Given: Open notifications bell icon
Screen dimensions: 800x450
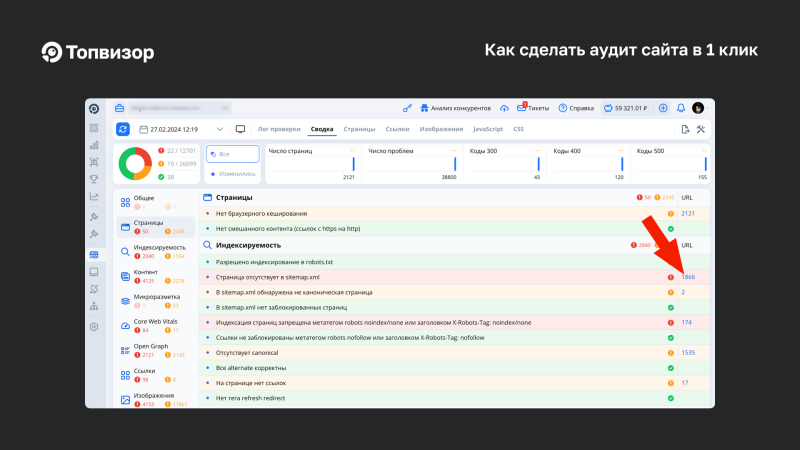Looking at the screenshot, I should point(681,108).
